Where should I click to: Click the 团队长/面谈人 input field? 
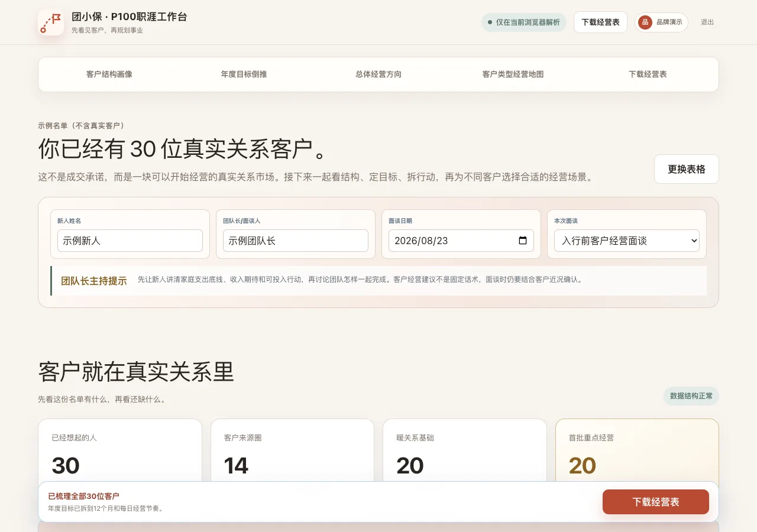click(296, 241)
